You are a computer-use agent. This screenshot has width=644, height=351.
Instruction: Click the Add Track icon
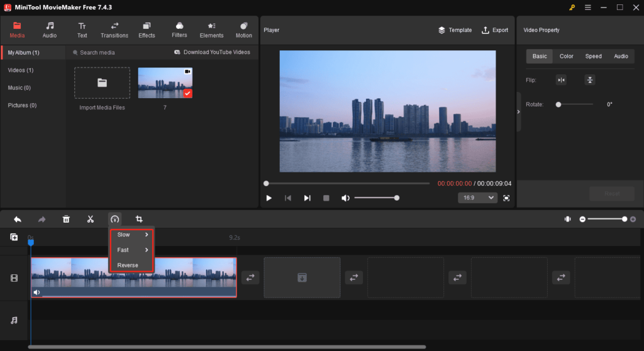[14, 237]
